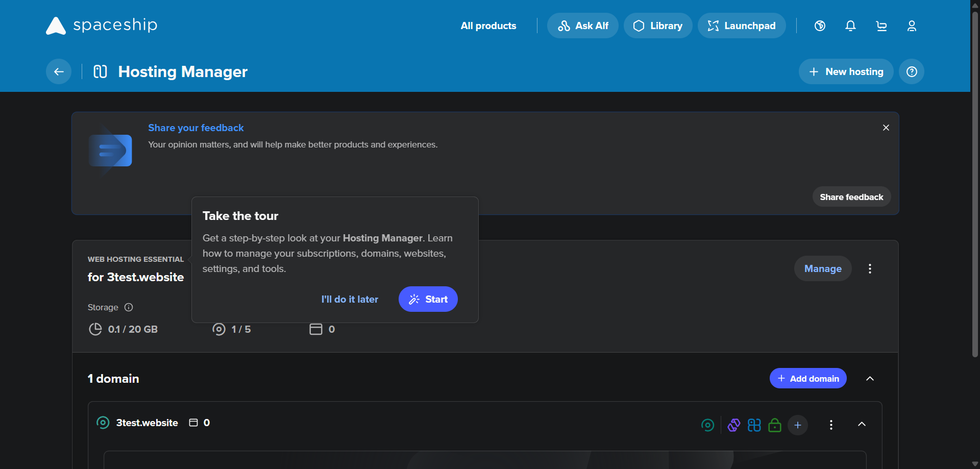The width and height of the screenshot is (980, 469).
Task: Click WEB HOSTING ESSENTIAL label
Action: (x=135, y=259)
